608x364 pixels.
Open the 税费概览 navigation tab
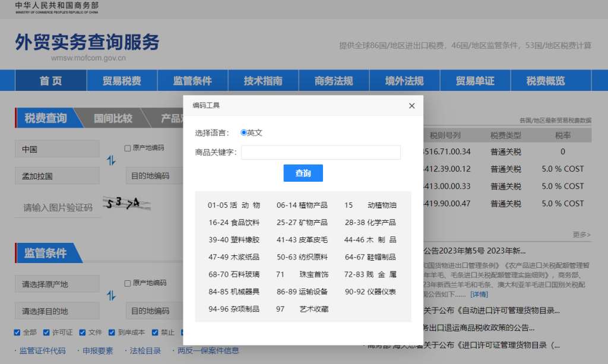point(546,81)
